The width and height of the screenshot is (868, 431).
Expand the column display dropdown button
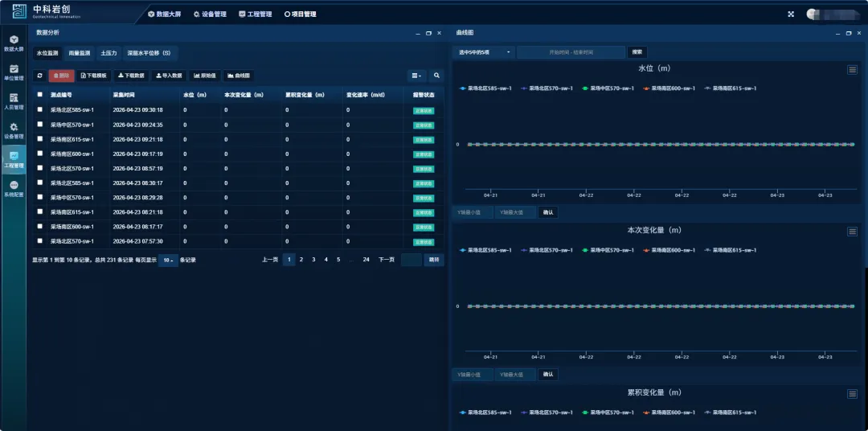(x=416, y=76)
